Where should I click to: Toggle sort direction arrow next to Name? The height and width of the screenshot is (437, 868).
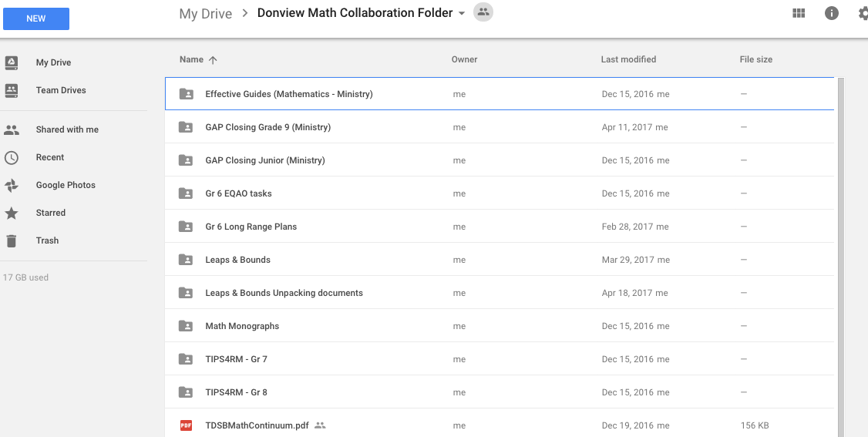pos(214,60)
